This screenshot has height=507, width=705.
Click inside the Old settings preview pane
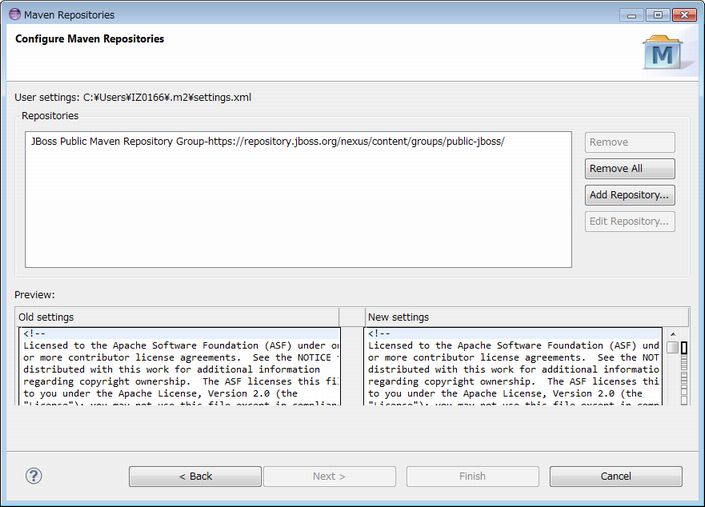[180, 366]
